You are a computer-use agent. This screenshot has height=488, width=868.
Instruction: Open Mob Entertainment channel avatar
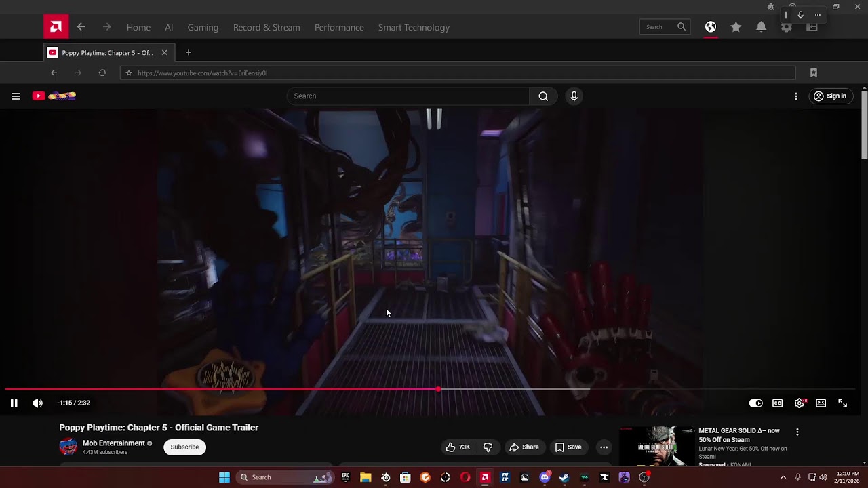[x=68, y=447]
